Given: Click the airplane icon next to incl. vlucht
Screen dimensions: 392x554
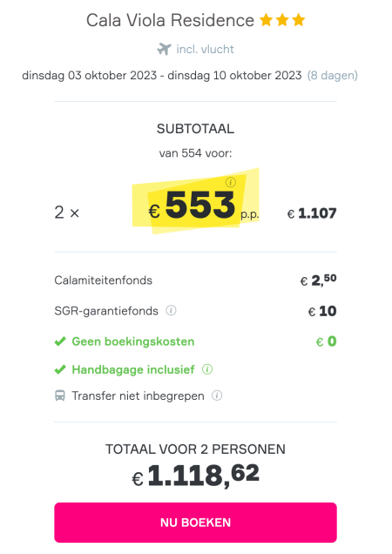Looking at the screenshot, I should click(x=164, y=49).
